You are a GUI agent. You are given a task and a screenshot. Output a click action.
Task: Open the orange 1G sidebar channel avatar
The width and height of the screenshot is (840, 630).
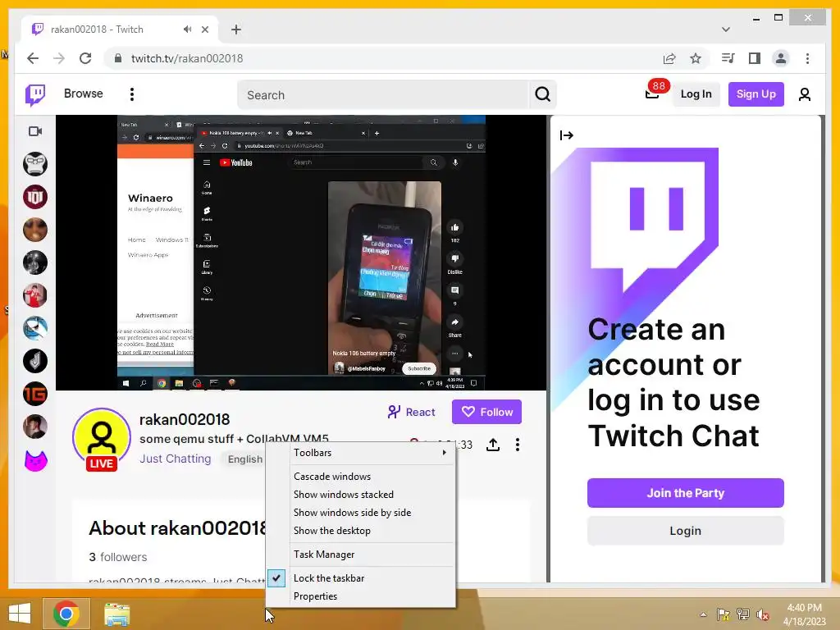(35, 395)
